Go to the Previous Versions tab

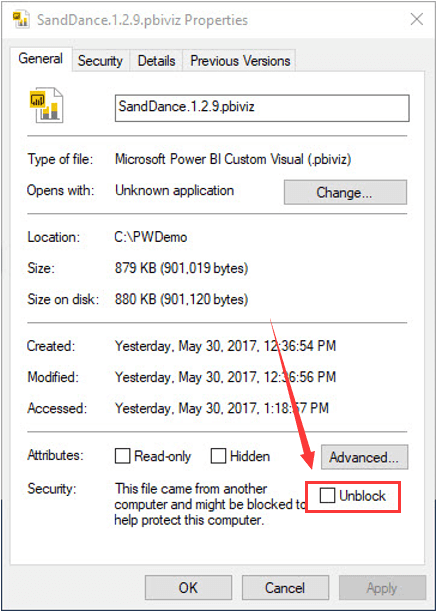[240, 60]
